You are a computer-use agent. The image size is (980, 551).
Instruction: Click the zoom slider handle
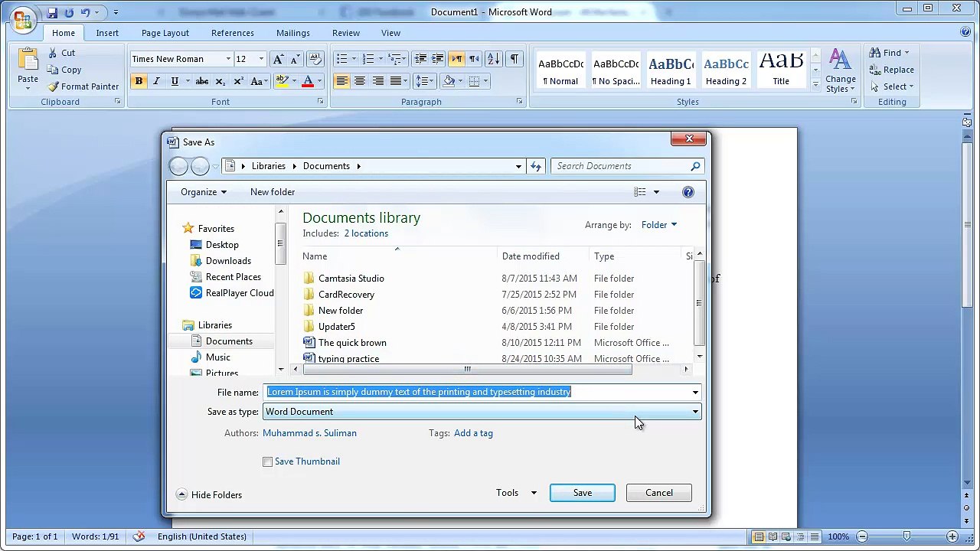click(x=906, y=536)
